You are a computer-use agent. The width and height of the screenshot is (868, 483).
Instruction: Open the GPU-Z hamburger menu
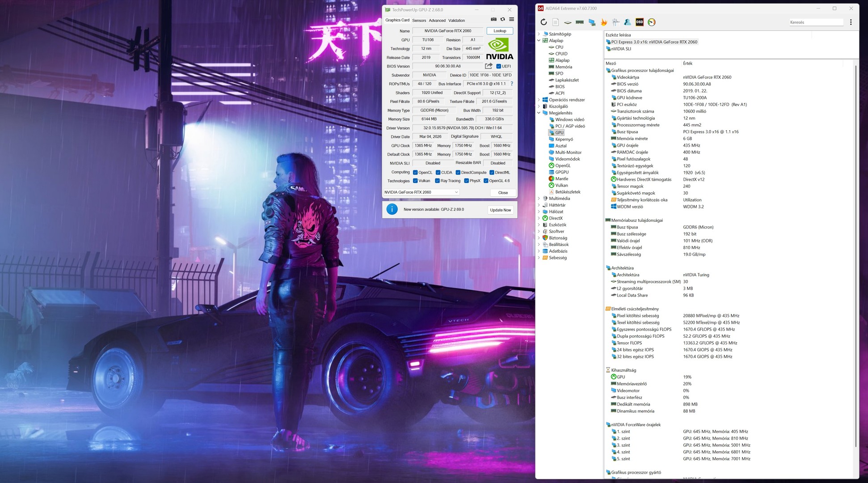click(511, 20)
